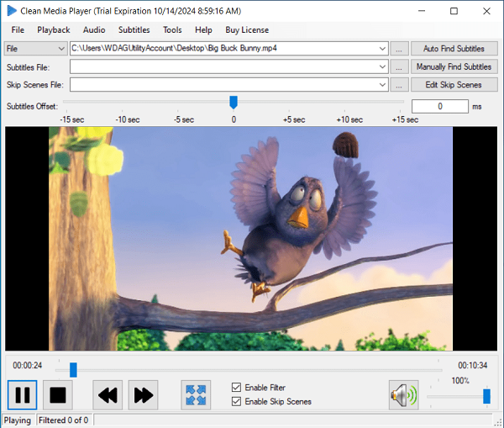Click the total duration 00:10:34

[472, 365]
